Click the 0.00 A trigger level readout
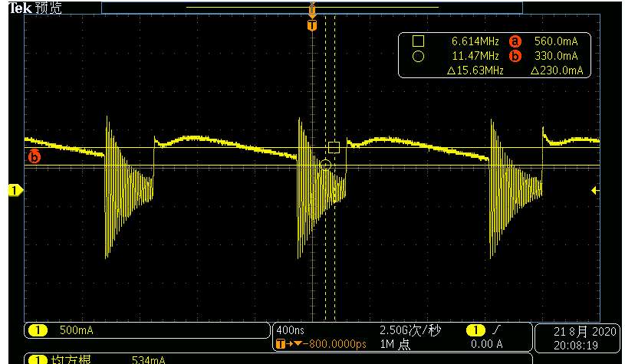The image size is (625, 364). pyautogui.click(x=487, y=343)
